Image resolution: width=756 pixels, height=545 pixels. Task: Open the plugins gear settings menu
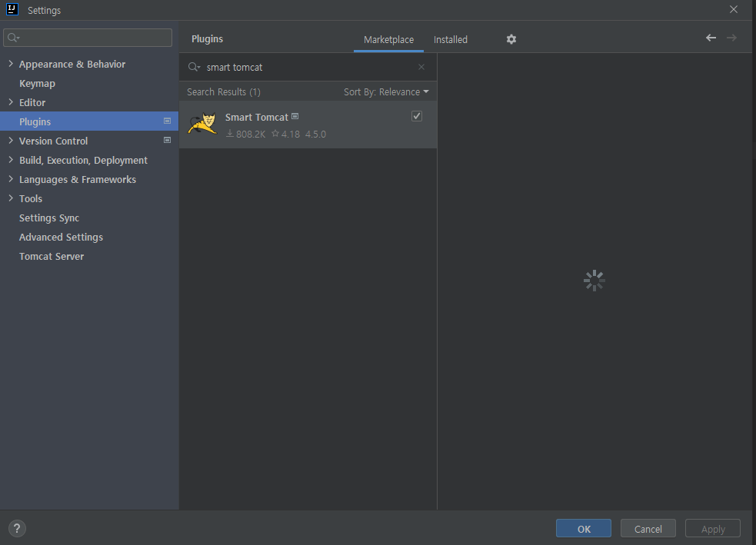[511, 39]
